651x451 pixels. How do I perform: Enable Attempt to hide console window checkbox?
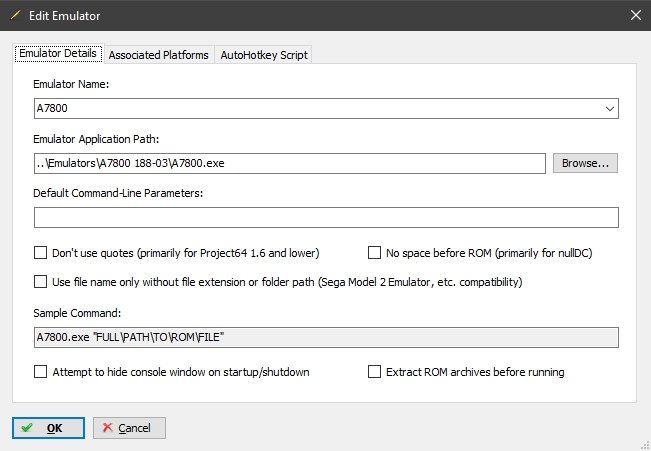[40, 371]
